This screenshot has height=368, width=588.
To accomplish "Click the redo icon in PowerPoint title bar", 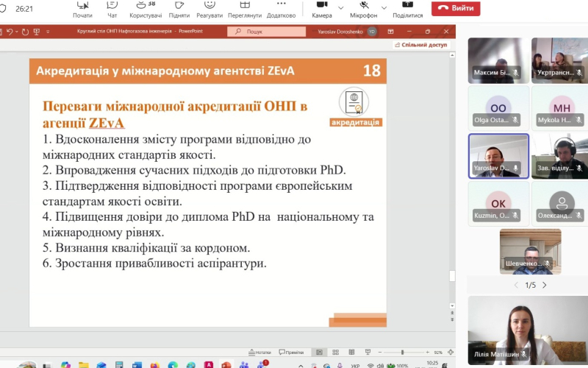I will 25,32.
